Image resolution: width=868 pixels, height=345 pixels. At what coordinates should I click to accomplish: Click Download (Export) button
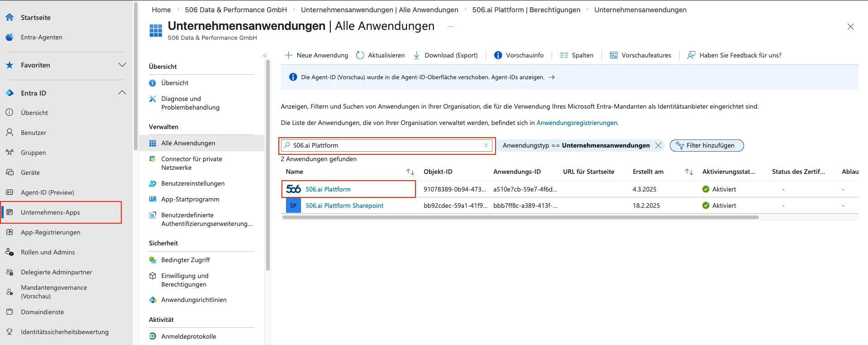point(446,55)
